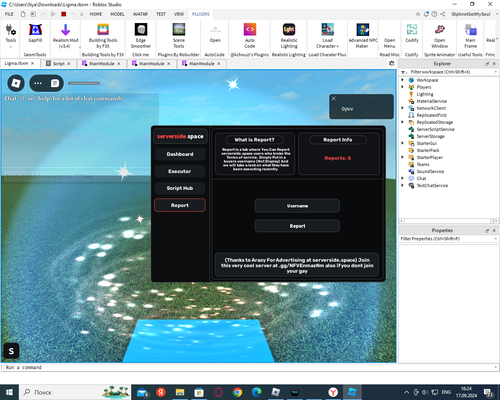The width and height of the screenshot is (500, 400).
Task: Expand the NetworkClient tree item
Action: pos(402,108)
